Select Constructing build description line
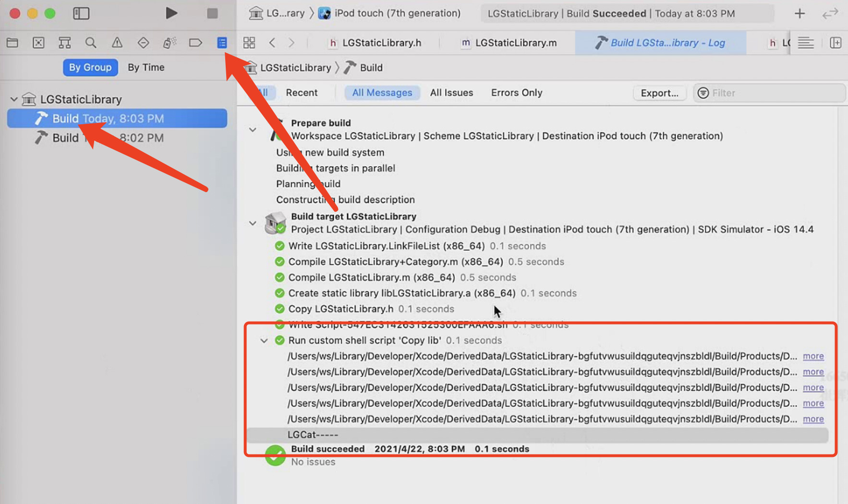The width and height of the screenshot is (848, 504). (x=345, y=200)
